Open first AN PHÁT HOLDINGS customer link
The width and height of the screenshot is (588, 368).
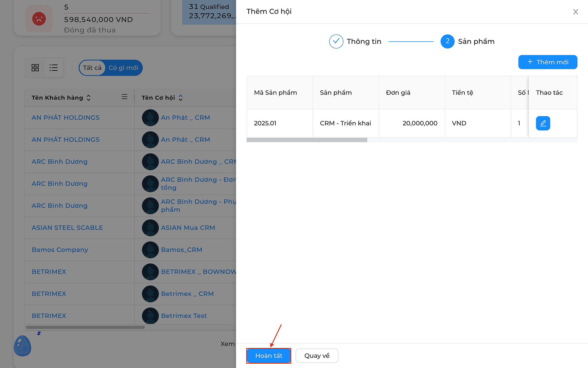66,118
